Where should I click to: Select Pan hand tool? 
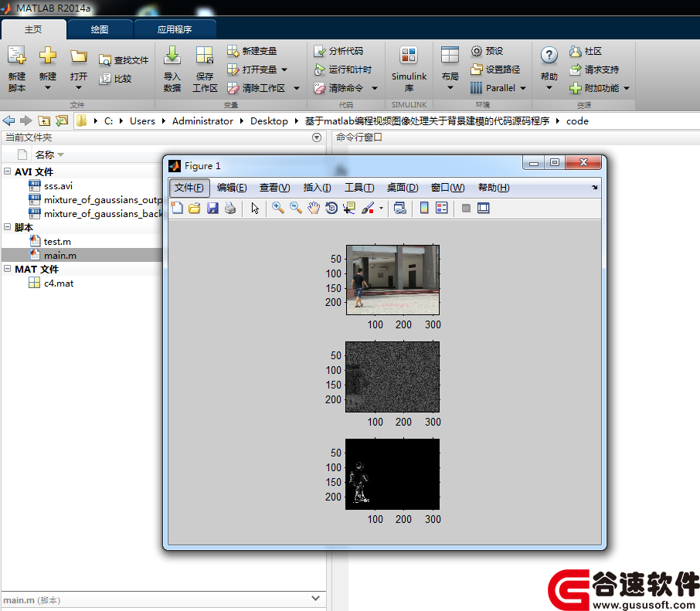(x=314, y=208)
